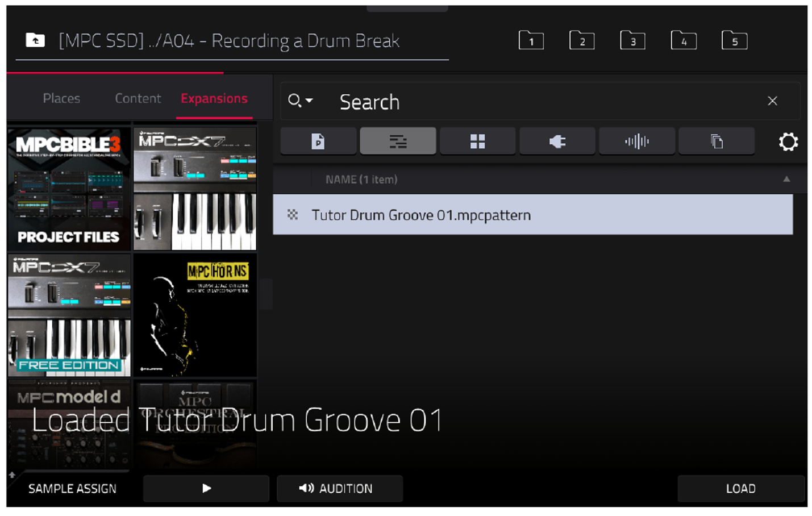Filter browser by programs (grid icon)
Image resolution: width=812 pixels, height=516 pixels.
point(477,141)
